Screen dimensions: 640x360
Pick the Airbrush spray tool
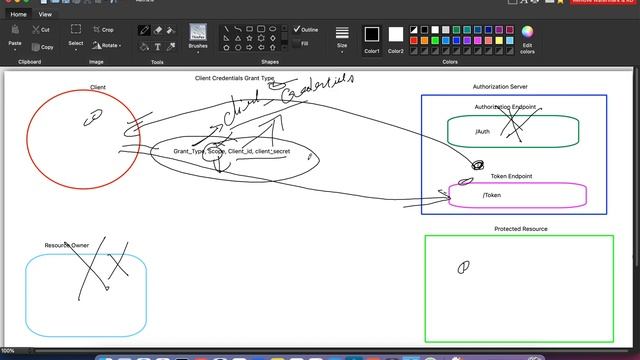click(x=171, y=30)
